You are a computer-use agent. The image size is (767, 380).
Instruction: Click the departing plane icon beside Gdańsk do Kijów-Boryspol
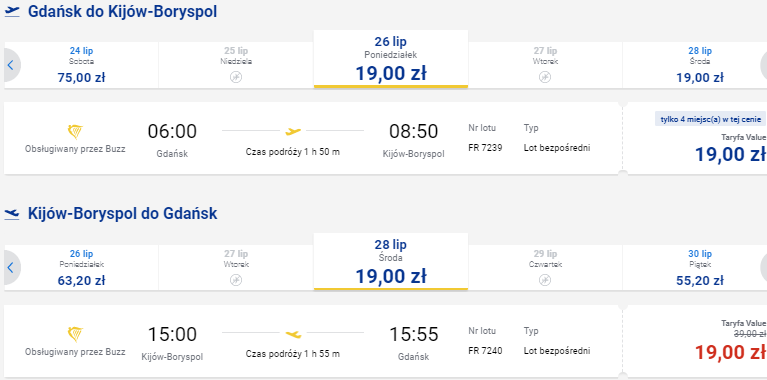point(12,12)
